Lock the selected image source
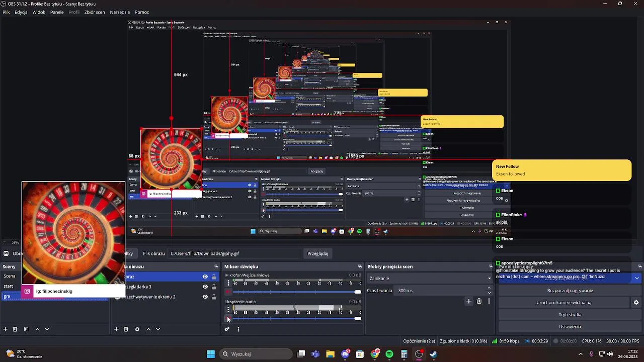Screen dimensions: 644x362 coord(214,277)
